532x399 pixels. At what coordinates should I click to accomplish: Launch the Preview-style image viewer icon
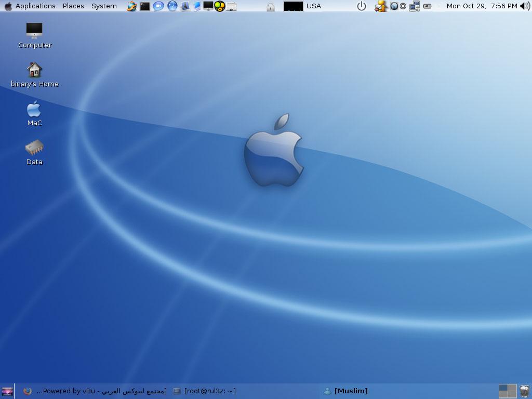pos(185,6)
